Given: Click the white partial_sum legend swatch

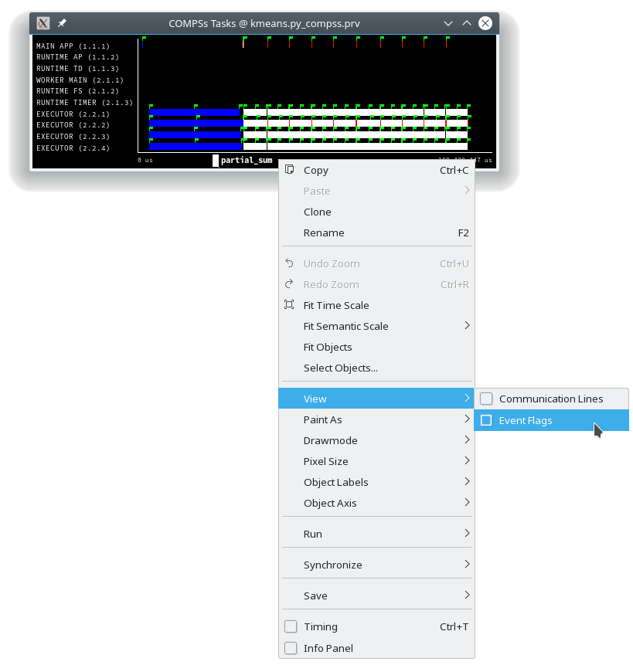Looking at the screenshot, I should 216,161.
